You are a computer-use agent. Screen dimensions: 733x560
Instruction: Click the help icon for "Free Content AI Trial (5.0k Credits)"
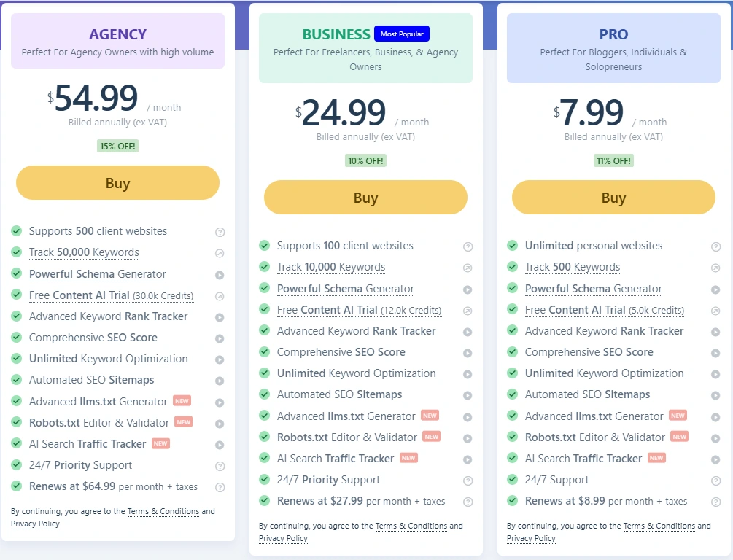point(715,310)
